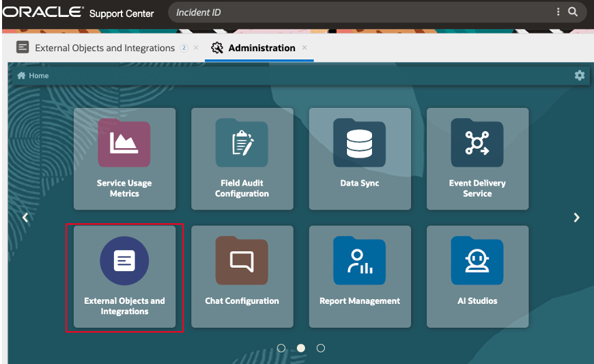Click the Report Management label

(x=360, y=301)
